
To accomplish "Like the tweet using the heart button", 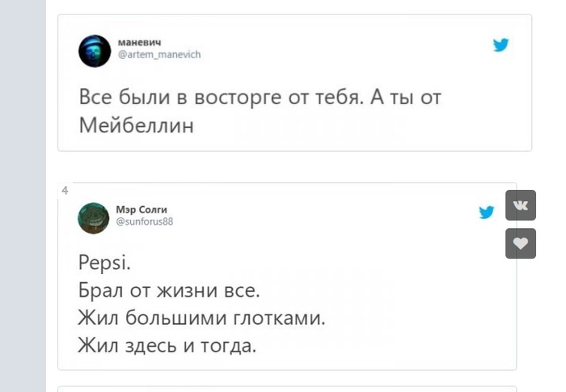I will 521,243.
